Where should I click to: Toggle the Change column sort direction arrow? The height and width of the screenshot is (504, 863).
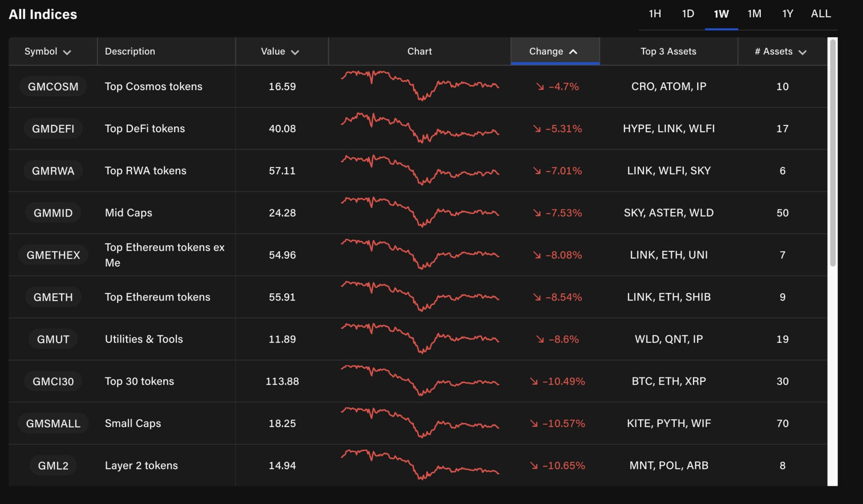pos(573,52)
